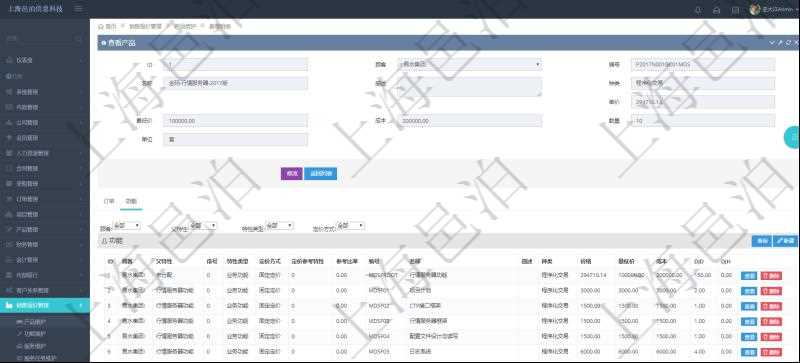Viewport: 800px width, 363px height.
Task: Click delete button for row MDSP02
Action: 771,306
